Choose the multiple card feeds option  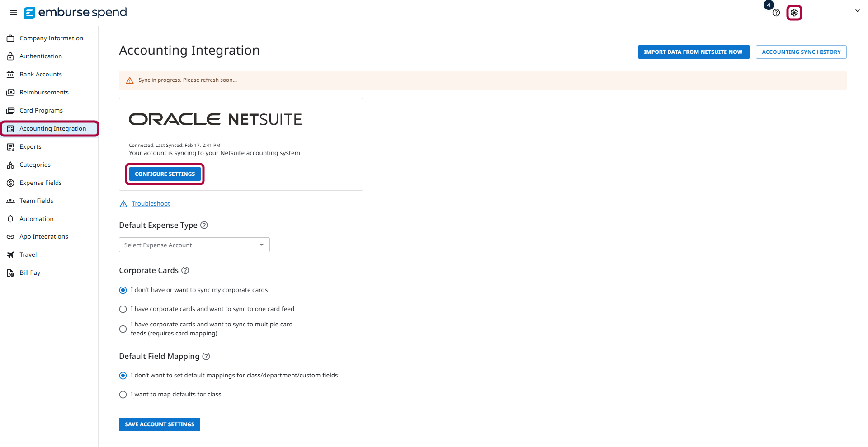click(123, 329)
